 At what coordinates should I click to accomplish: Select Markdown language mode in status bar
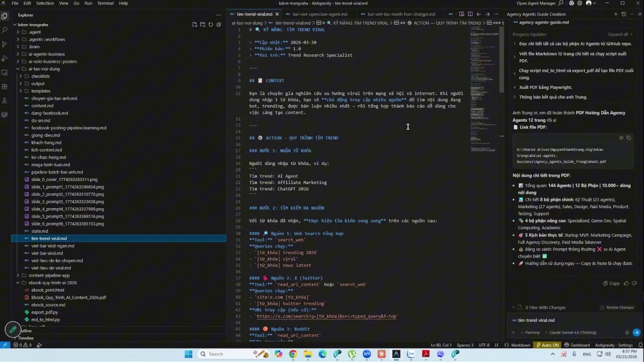coord(520,345)
